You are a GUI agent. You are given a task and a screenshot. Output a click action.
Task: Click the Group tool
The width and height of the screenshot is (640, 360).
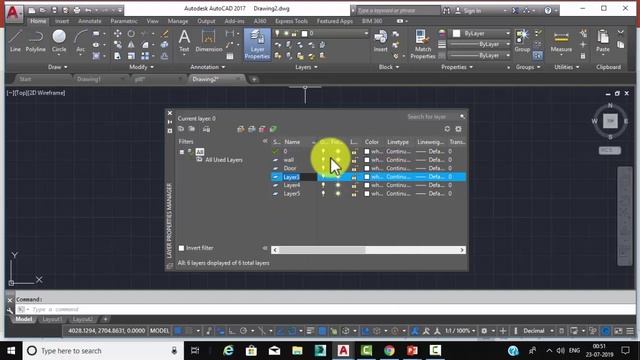[x=522, y=41]
